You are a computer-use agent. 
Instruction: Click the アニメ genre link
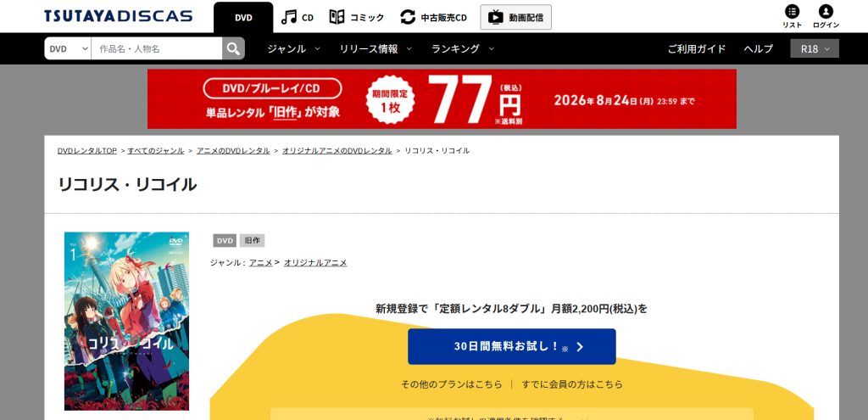coord(261,263)
